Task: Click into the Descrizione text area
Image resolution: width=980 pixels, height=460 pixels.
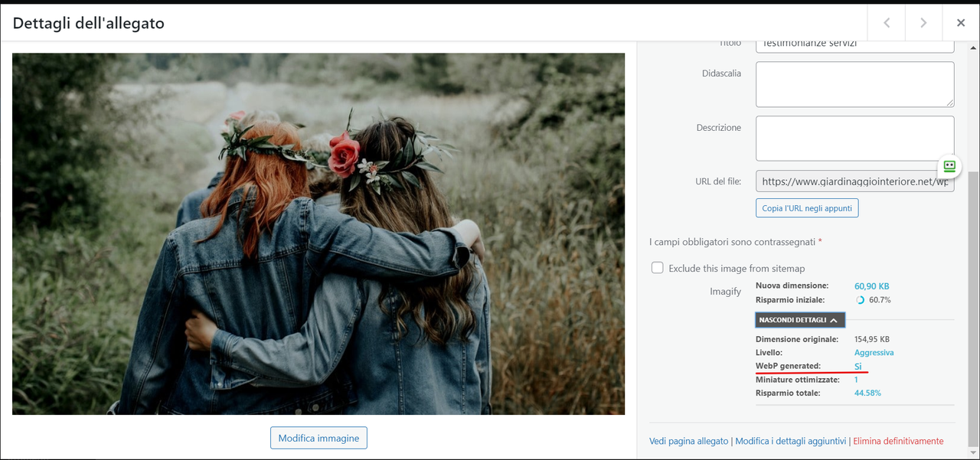Action: [x=854, y=139]
